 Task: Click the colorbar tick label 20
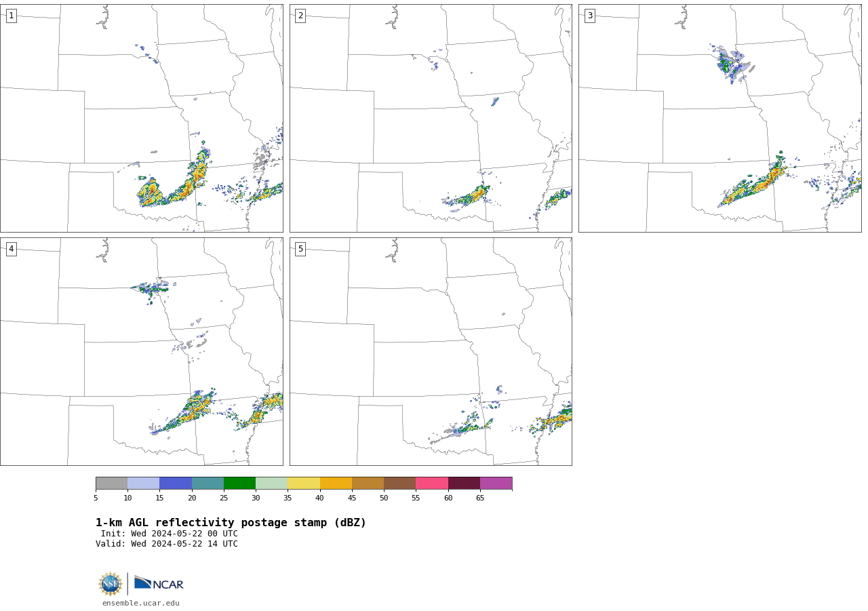coord(192,498)
